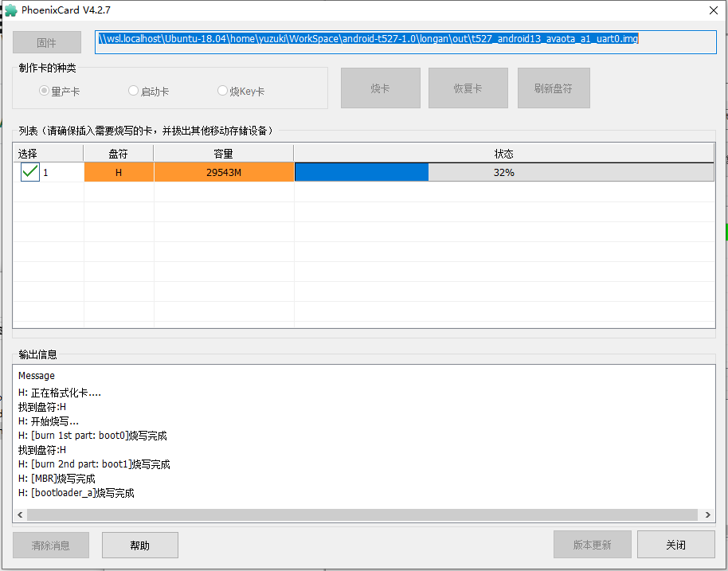Select the 量产卡 radio option

coord(45,91)
